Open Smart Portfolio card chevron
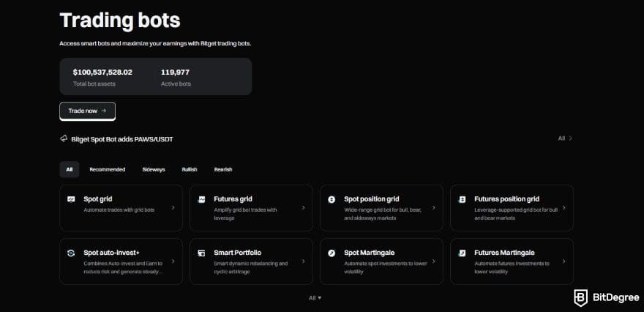The height and width of the screenshot is (312, 644). tap(303, 261)
